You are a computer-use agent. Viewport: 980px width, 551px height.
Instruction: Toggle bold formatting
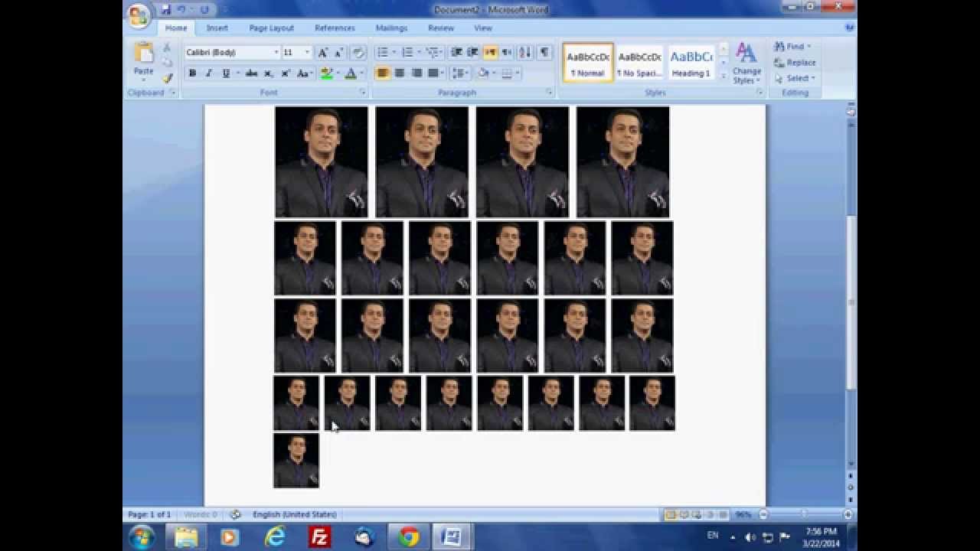coord(192,73)
